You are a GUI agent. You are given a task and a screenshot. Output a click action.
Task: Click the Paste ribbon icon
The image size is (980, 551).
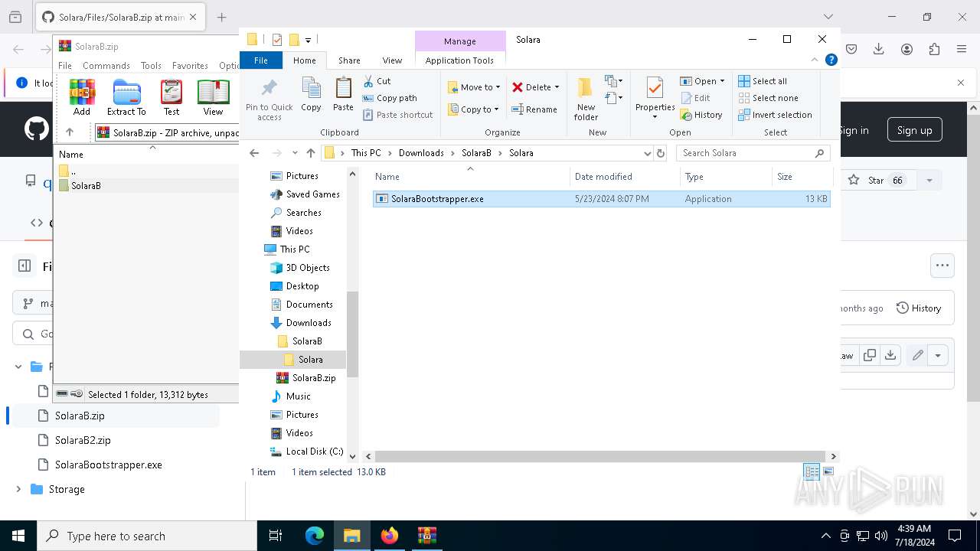pyautogui.click(x=343, y=95)
